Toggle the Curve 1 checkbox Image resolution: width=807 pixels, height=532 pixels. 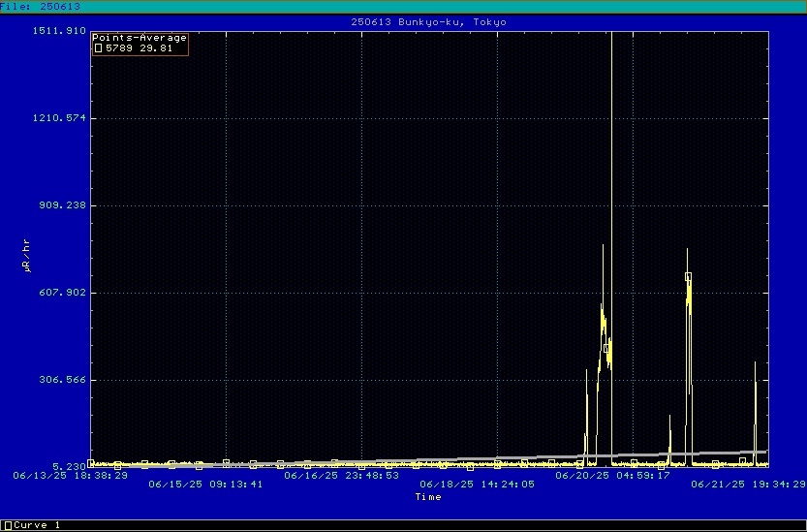click(x=8, y=525)
